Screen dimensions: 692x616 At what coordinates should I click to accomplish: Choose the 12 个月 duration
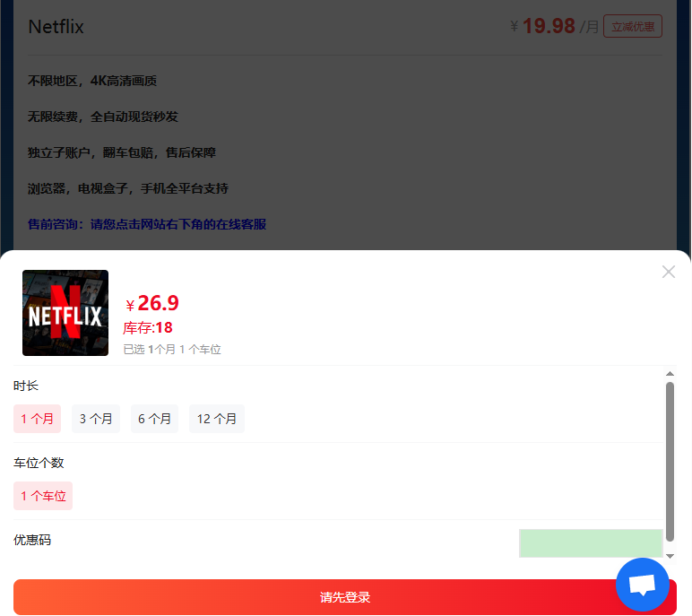217,419
